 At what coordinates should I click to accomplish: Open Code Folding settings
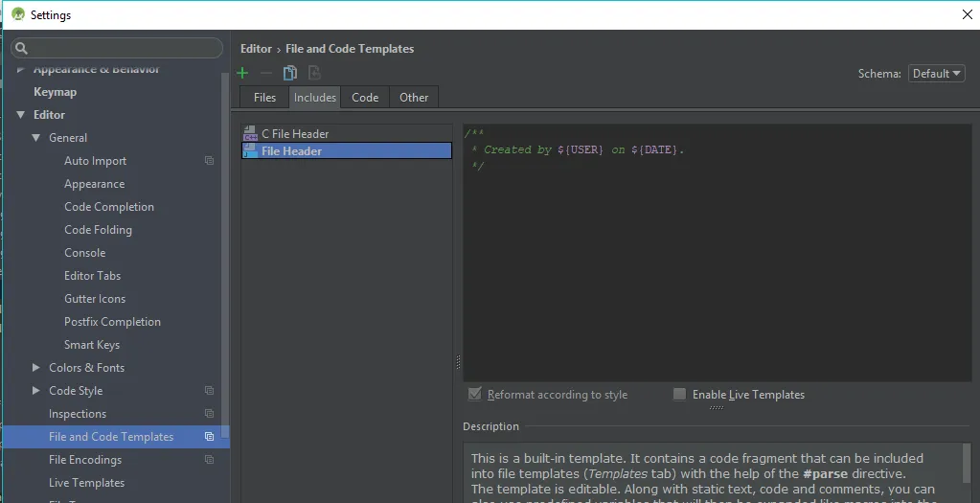tap(98, 230)
